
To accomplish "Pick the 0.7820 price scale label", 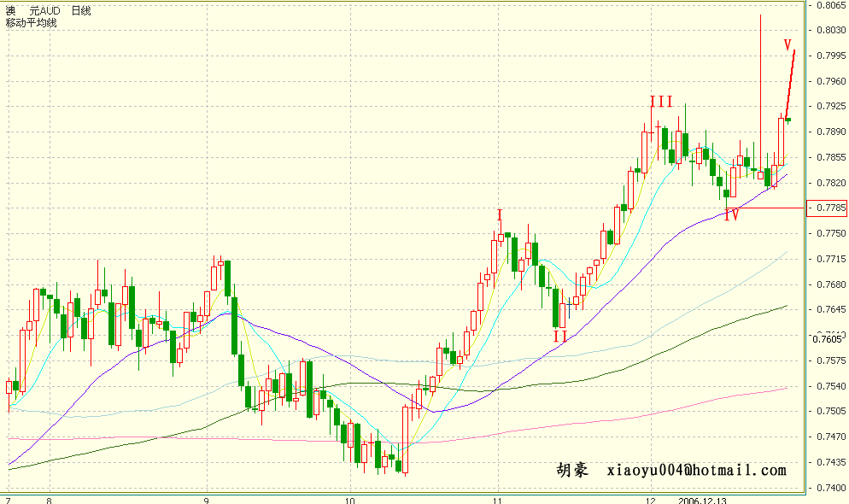I will [x=831, y=183].
